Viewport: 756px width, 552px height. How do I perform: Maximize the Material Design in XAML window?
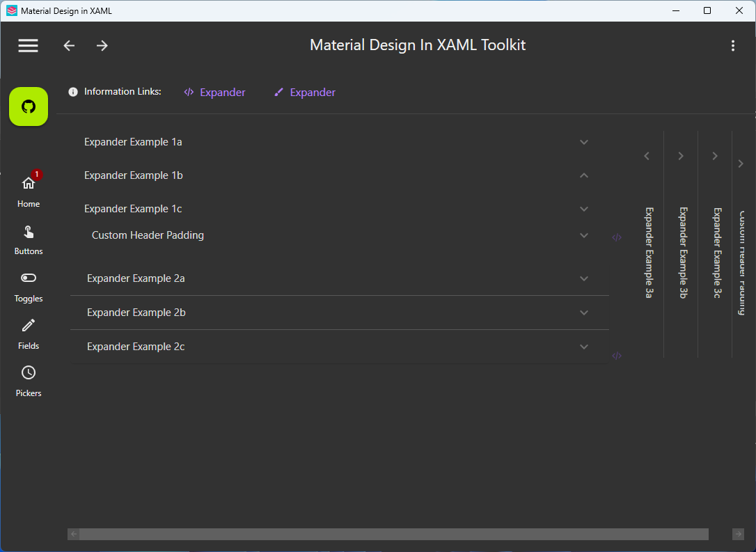click(707, 10)
